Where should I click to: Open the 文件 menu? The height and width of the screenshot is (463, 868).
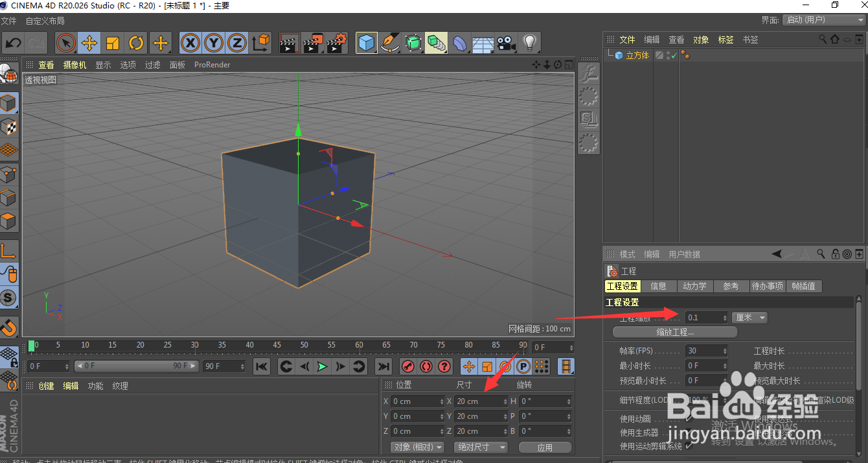[x=10, y=20]
